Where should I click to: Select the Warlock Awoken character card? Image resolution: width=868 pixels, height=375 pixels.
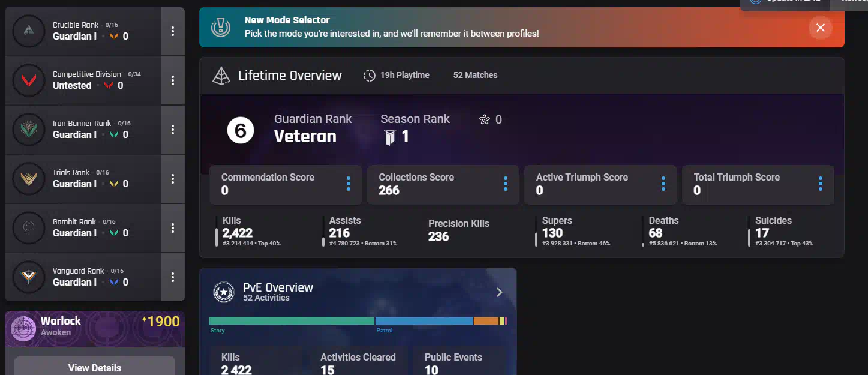(95, 329)
